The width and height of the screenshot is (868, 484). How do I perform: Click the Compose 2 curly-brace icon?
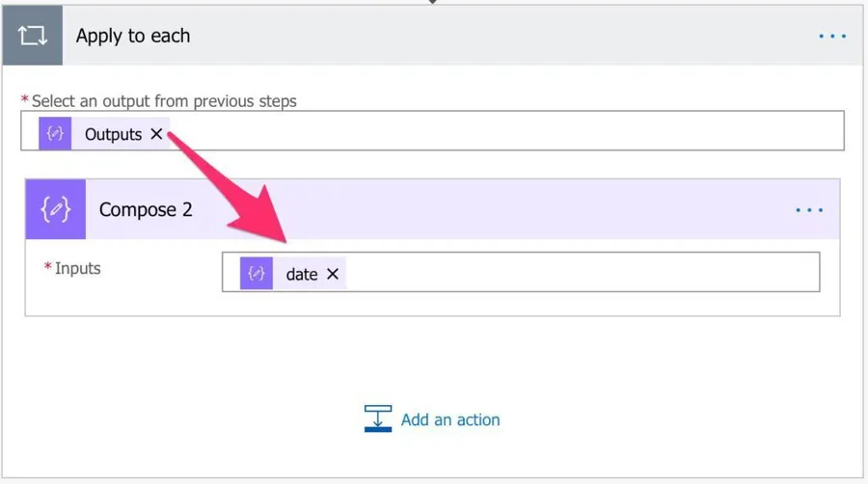[x=55, y=209]
